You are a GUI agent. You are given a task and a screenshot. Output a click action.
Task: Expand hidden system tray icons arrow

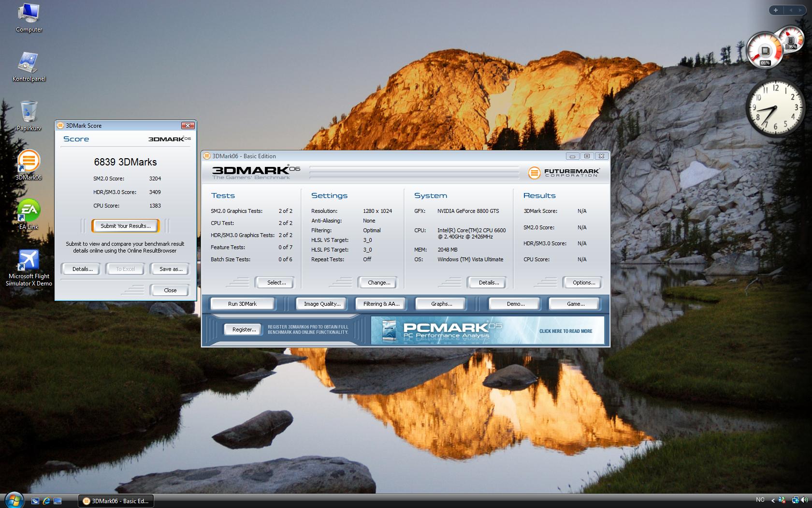[773, 500]
